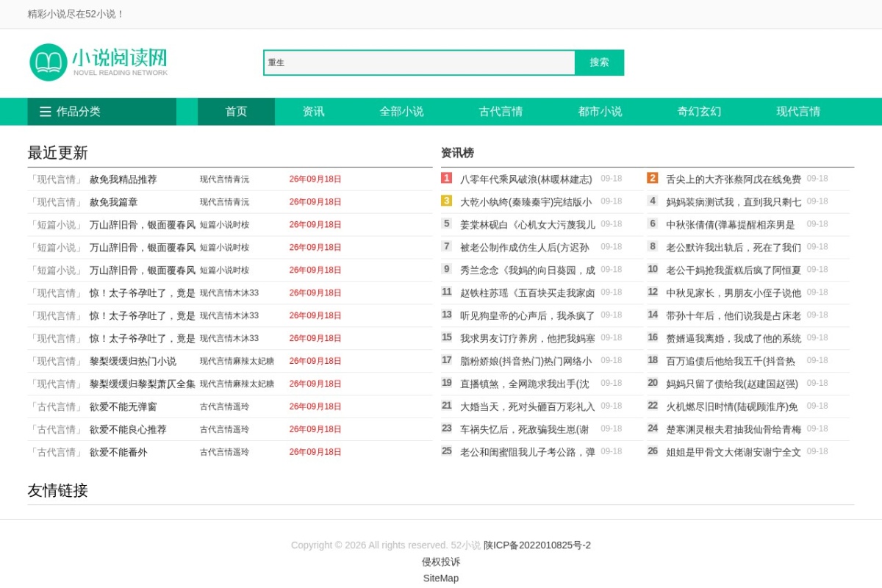Open the 资讯 navigation tab
Screen dimensions: 882x588
pyautogui.click(x=313, y=112)
